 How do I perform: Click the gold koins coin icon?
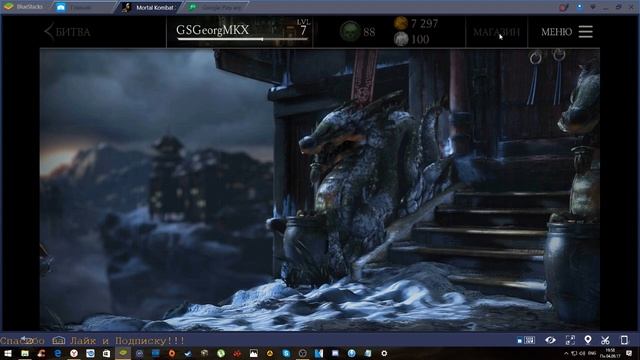400,23
